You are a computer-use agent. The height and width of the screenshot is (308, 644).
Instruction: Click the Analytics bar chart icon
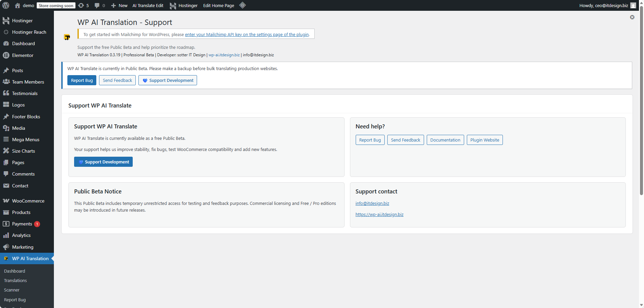[6, 235]
